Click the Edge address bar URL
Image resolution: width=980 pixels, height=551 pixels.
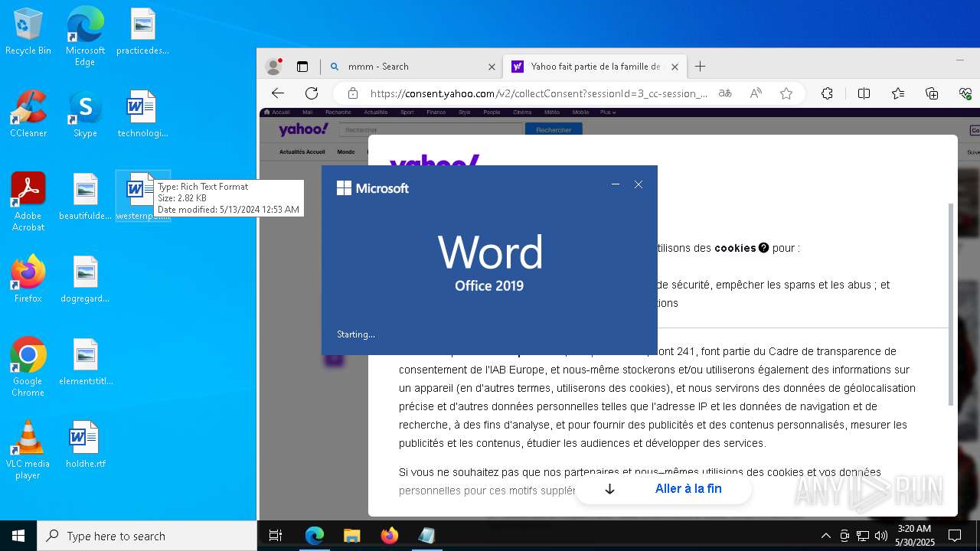[539, 93]
